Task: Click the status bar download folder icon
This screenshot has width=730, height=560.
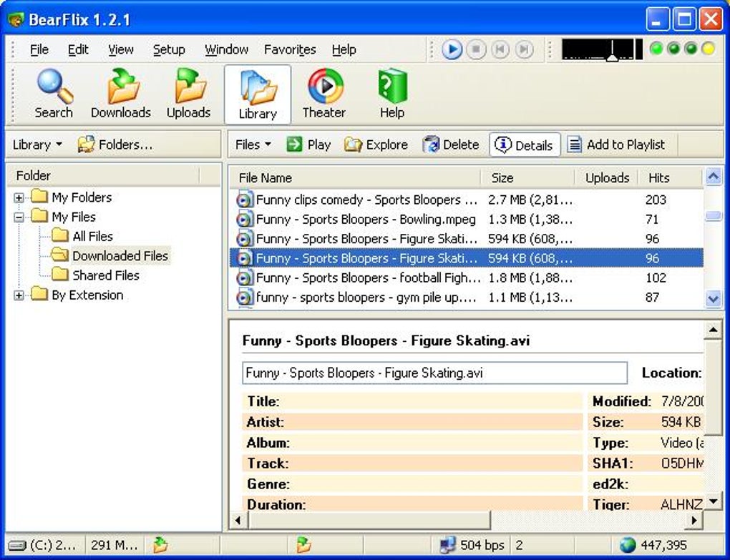Action: 160,545
